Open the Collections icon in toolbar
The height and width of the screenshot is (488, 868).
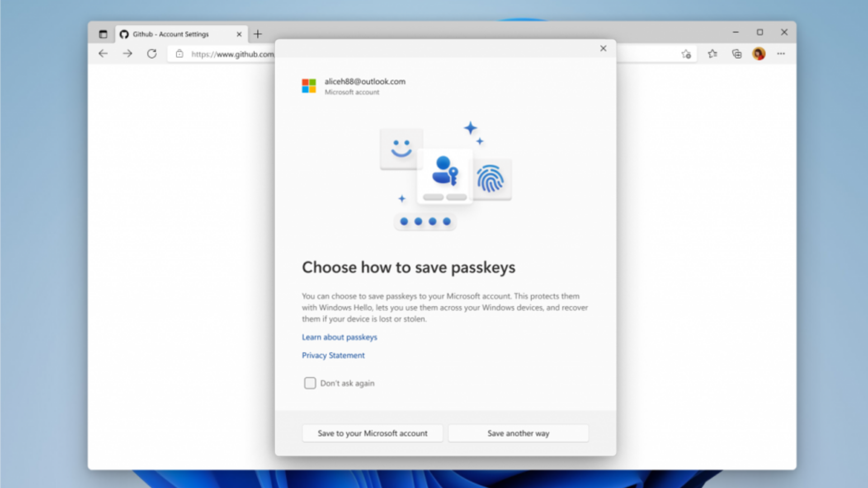737,54
